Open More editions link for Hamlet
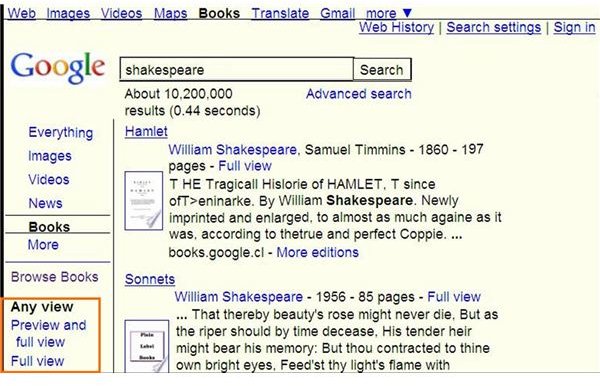The height and width of the screenshot is (386, 600). pyautogui.click(x=318, y=252)
